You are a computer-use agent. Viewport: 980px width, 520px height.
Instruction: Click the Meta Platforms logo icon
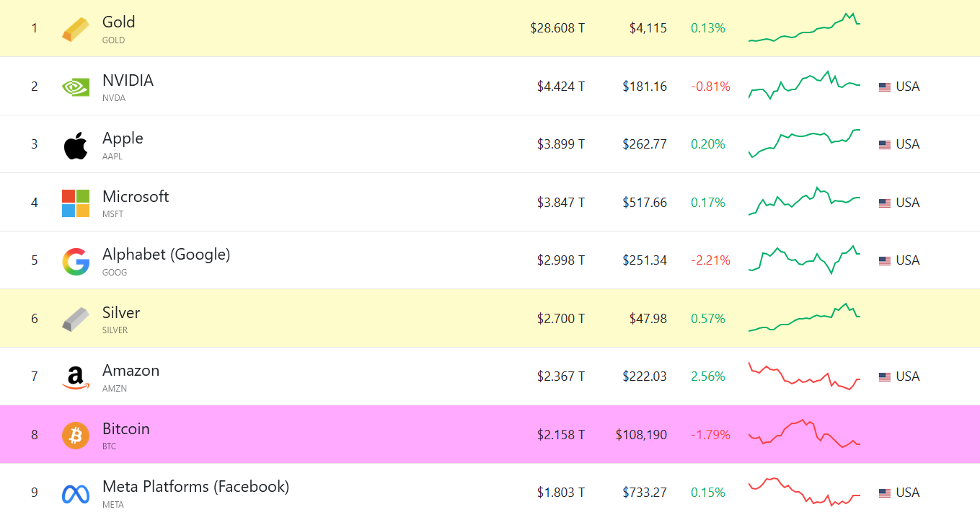coord(76,494)
